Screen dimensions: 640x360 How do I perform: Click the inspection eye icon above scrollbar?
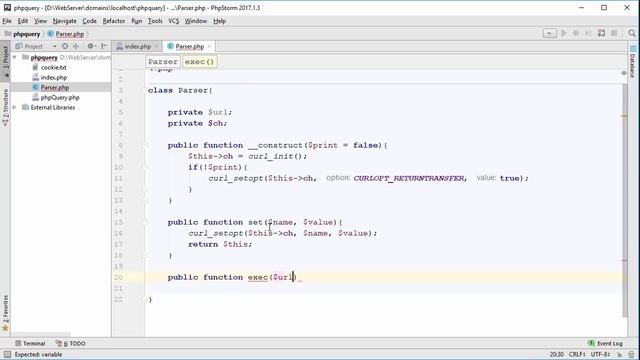pos(624,73)
